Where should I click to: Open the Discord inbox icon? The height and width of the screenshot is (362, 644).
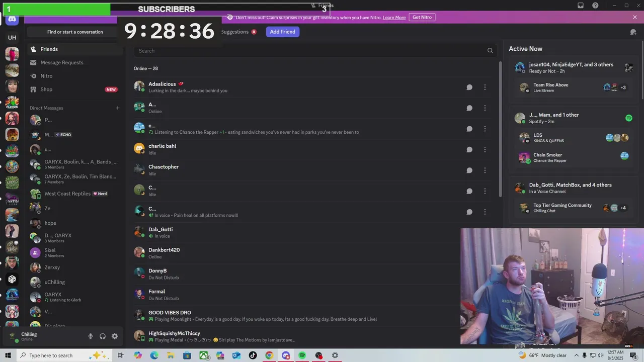[x=581, y=6]
